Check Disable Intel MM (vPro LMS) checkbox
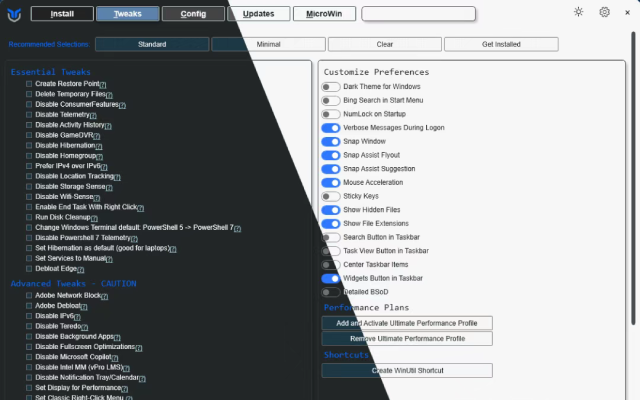The width and height of the screenshot is (640, 400). click(x=29, y=367)
